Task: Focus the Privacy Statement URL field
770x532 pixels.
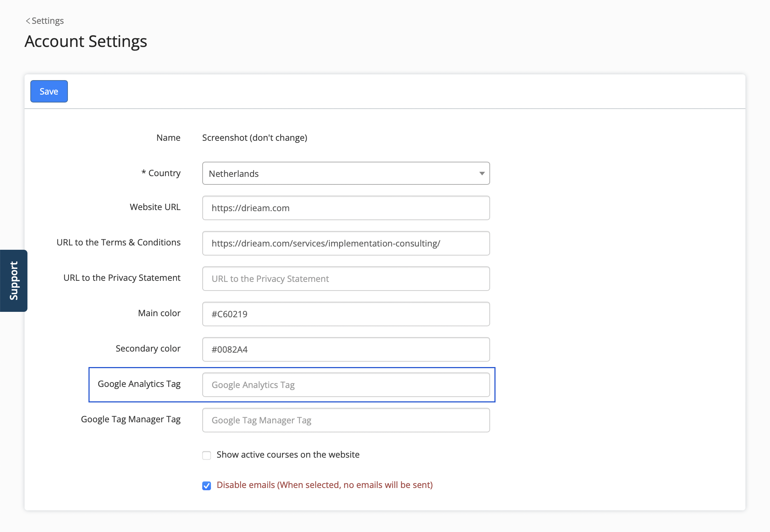Action: (346, 279)
